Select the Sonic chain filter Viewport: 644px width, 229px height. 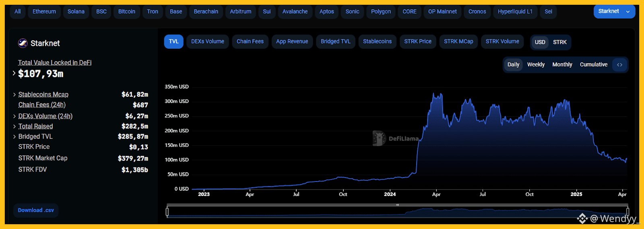[x=353, y=12]
